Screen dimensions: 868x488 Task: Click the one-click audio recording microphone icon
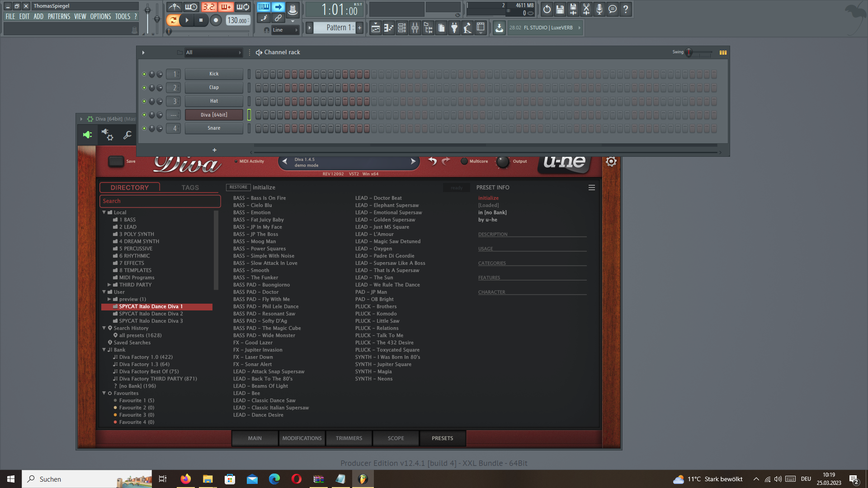click(x=599, y=9)
